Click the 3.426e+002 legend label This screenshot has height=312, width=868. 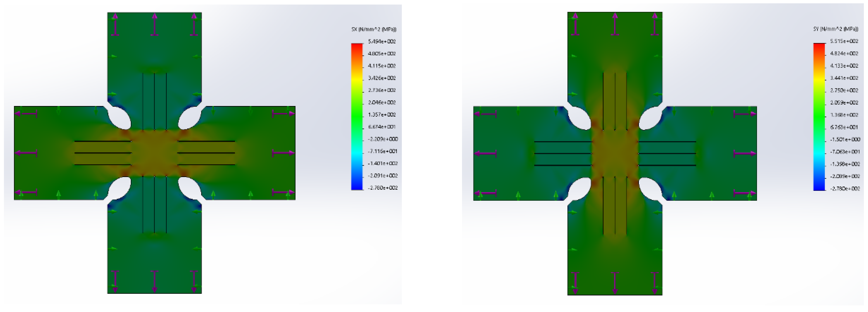click(381, 78)
